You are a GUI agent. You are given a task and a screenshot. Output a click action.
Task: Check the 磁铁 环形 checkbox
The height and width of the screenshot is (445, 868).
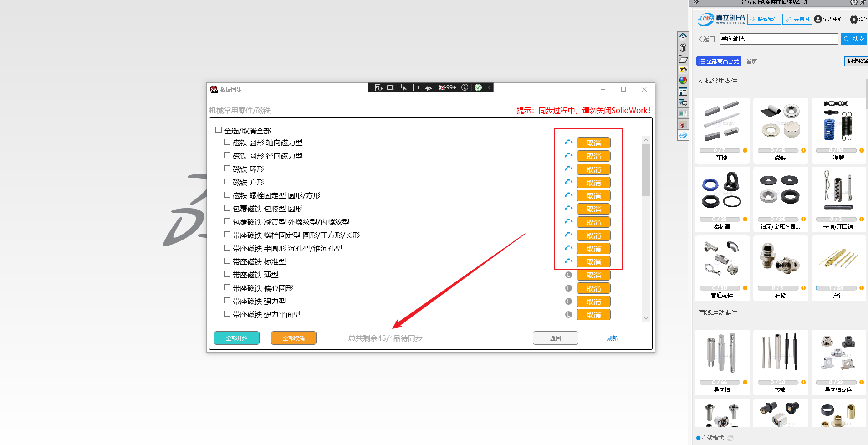click(227, 169)
